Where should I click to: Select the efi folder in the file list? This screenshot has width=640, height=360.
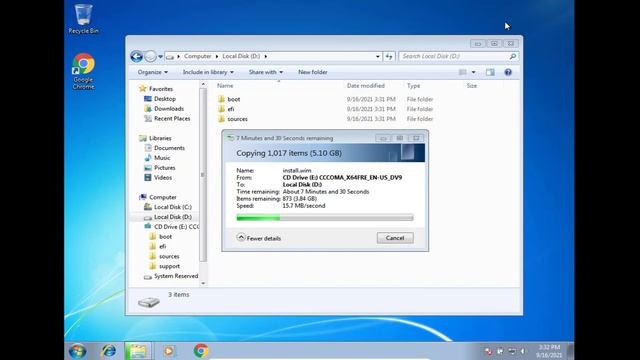coord(226,109)
